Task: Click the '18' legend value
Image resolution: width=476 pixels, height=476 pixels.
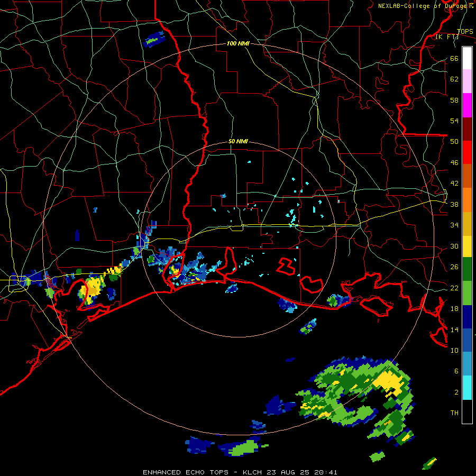Action: point(454,309)
